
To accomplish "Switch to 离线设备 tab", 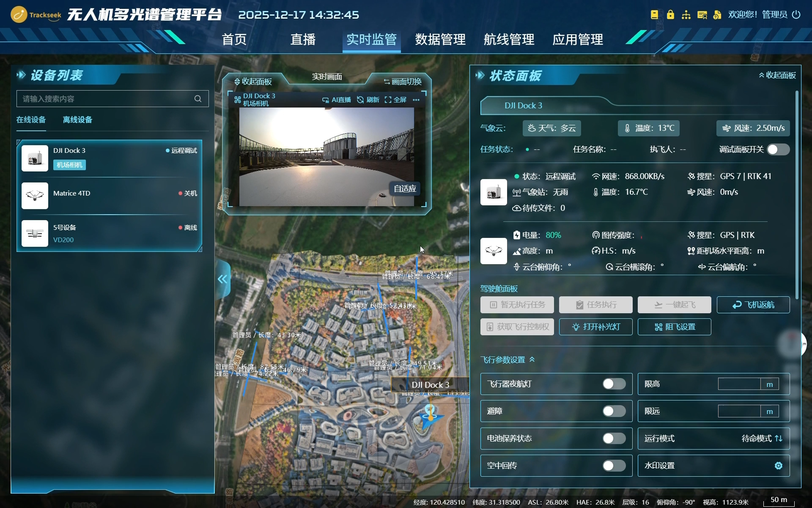I will [x=77, y=120].
